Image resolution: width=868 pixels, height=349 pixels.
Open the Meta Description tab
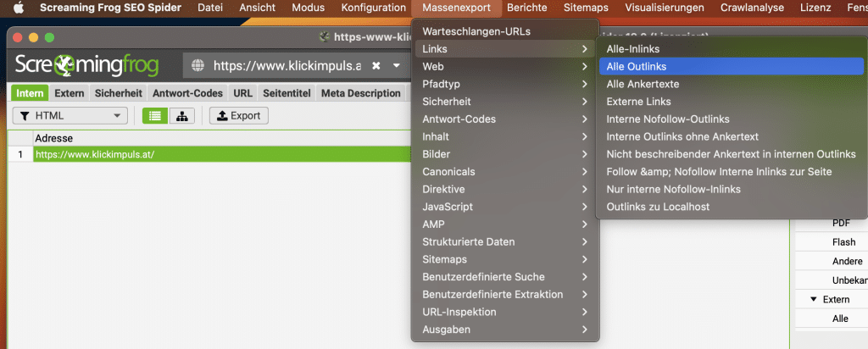tap(360, 93)
